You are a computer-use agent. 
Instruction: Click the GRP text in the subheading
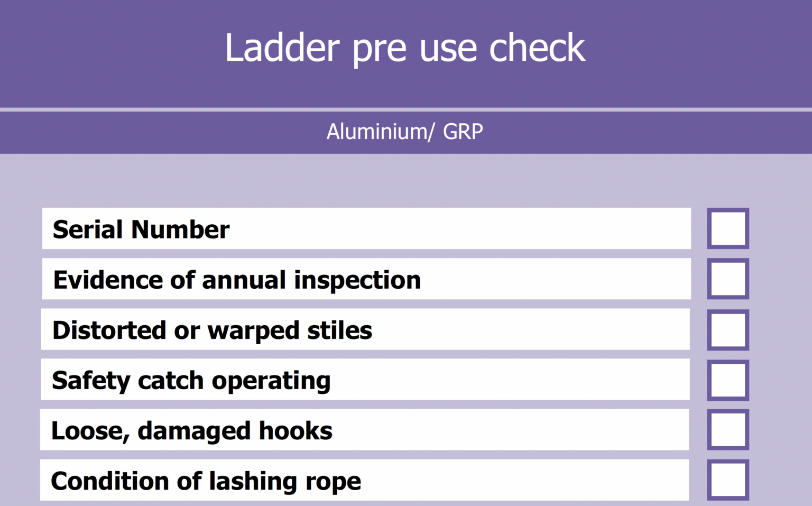[463, 132]
